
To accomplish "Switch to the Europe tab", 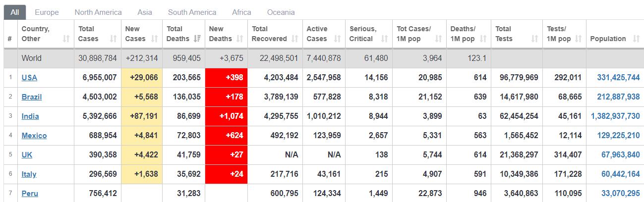I will 47,12.
